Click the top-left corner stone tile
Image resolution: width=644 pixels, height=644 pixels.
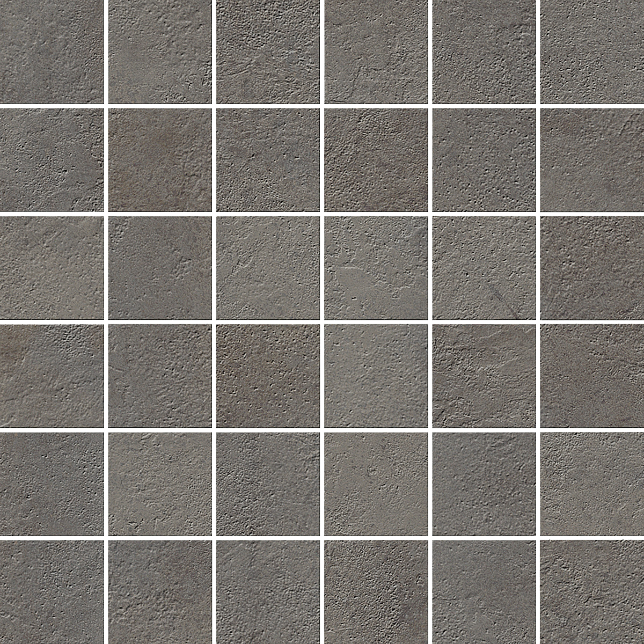(52, 51)
